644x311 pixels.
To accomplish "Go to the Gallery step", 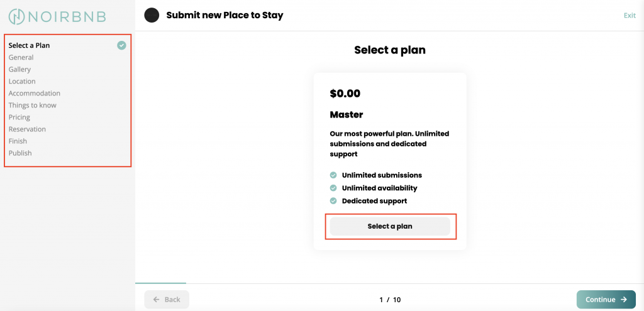I will click(19, 69).
